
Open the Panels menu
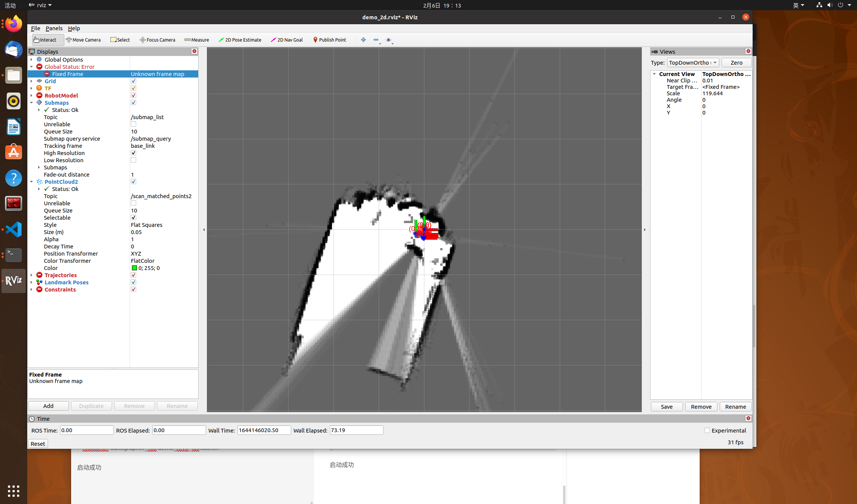point(54,28)
